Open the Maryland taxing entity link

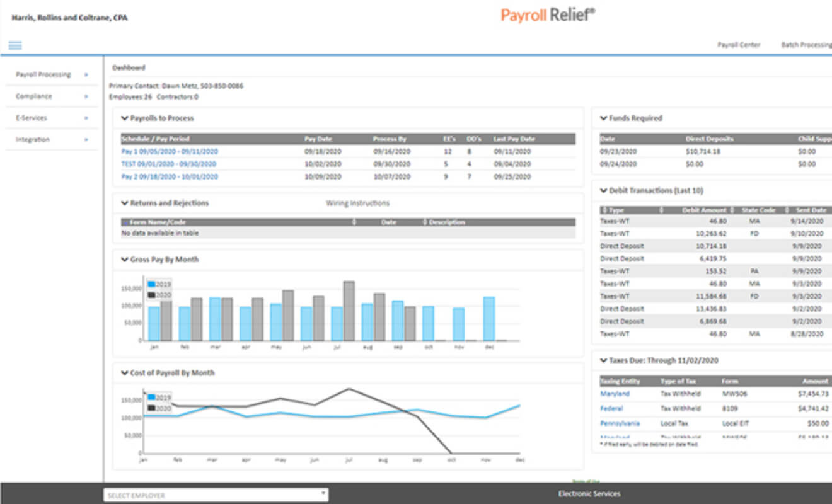(x=615, y=394)
